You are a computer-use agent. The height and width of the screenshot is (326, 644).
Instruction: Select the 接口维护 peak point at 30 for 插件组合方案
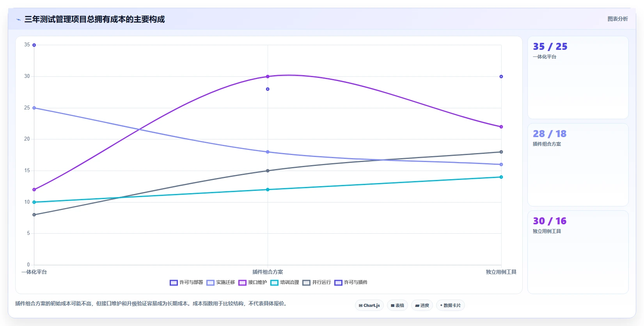268,77
